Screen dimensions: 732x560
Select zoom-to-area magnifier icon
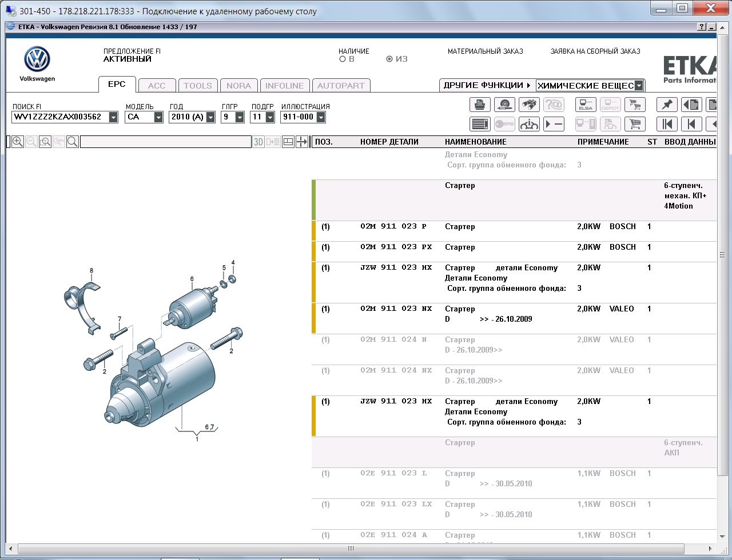45,142
